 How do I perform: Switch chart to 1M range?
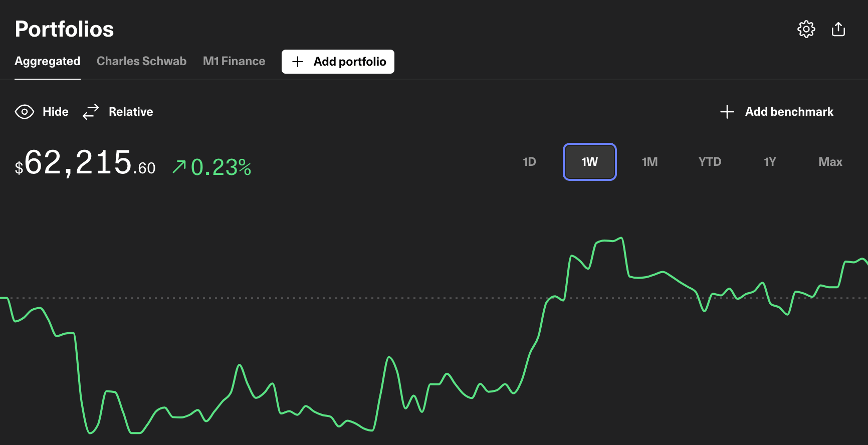[x=649, y=162]
